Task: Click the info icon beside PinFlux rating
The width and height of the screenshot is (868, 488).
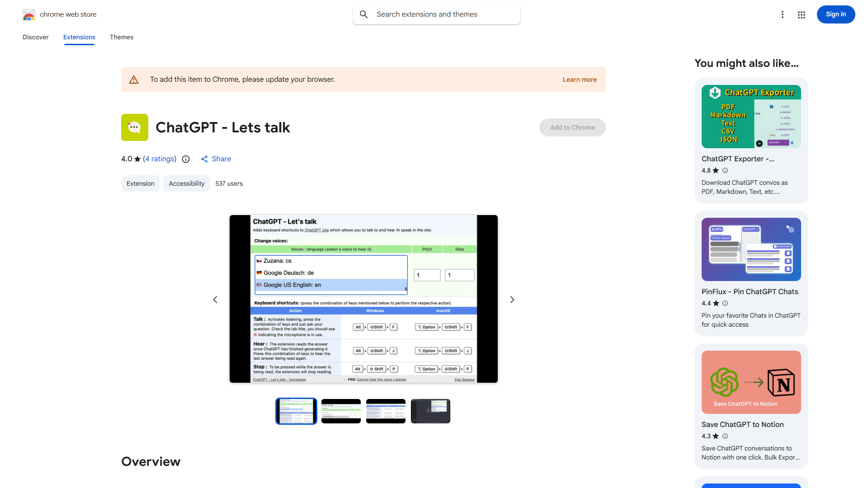Action: click(725, 303)
